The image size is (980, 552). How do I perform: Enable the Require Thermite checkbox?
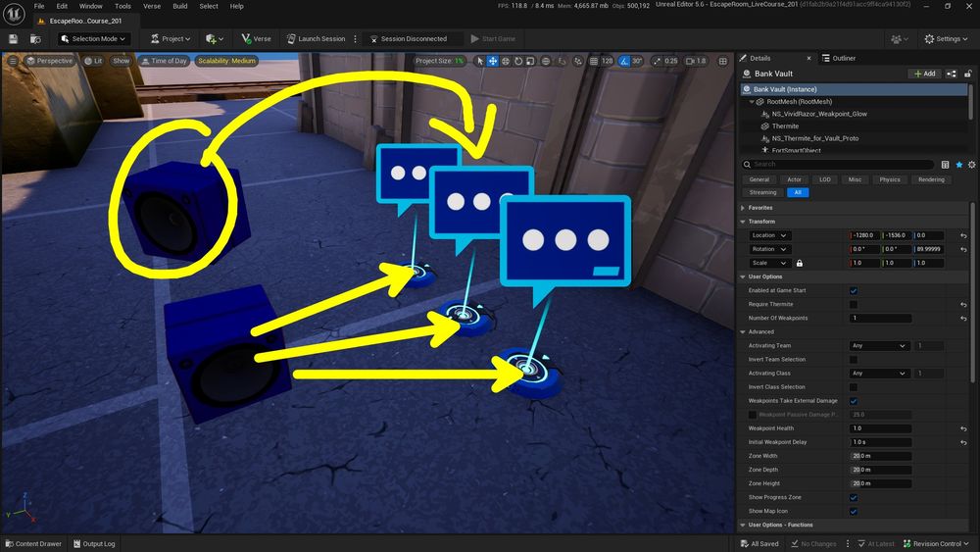[x=854, y=305]
